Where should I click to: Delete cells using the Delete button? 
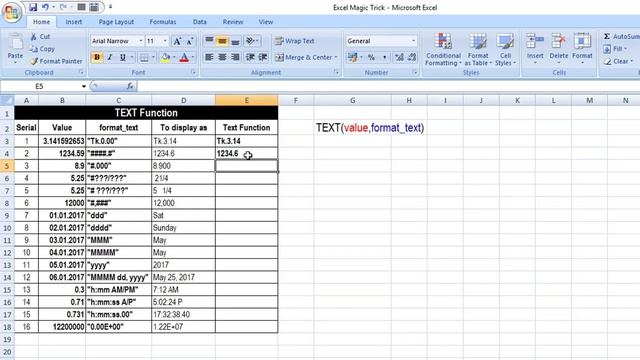pos(559,49)
